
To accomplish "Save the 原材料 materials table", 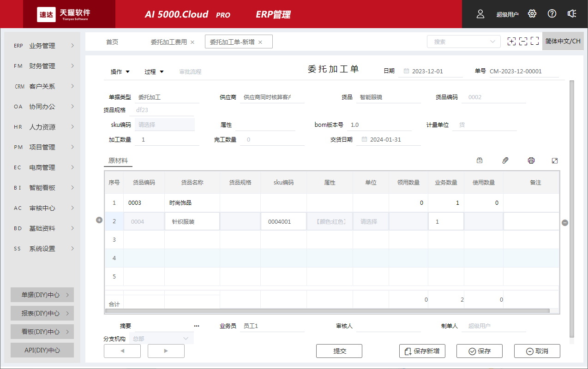I will coord(480,160).
